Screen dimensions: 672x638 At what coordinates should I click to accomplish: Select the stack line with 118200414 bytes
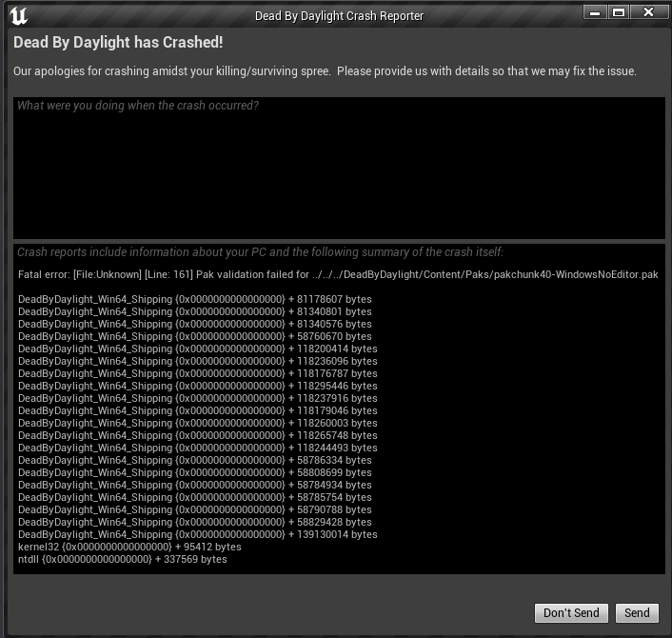tap(198, 349)
